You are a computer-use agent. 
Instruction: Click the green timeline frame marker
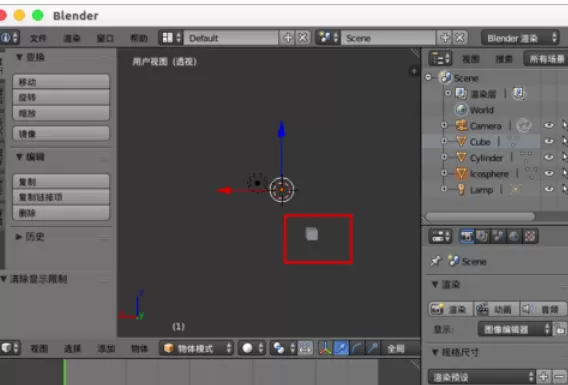pyautogui.click(x=64, y=372)
